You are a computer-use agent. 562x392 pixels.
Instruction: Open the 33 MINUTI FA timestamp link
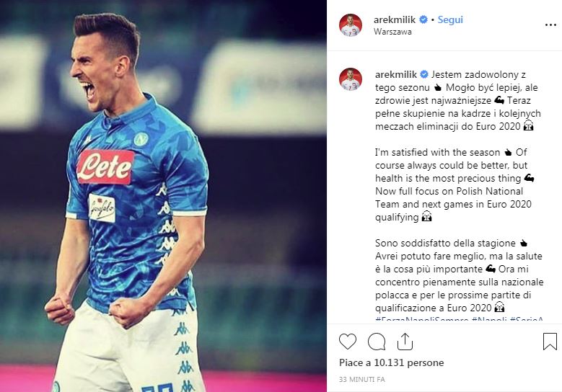[361, 379]
